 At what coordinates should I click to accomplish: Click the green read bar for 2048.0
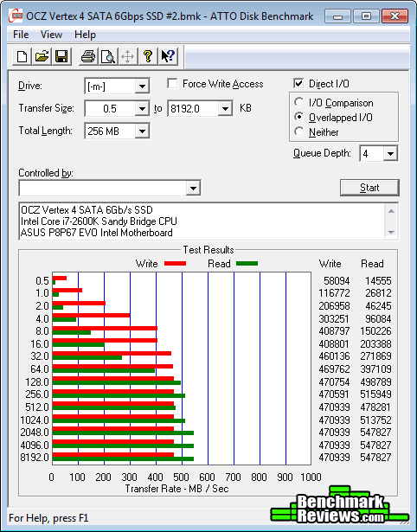pos(123,433)
